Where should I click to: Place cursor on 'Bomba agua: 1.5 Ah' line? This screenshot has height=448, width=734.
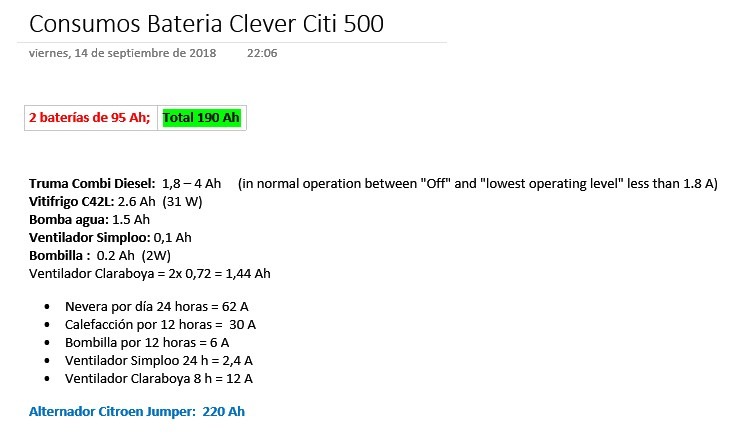[x=89, y=219]
